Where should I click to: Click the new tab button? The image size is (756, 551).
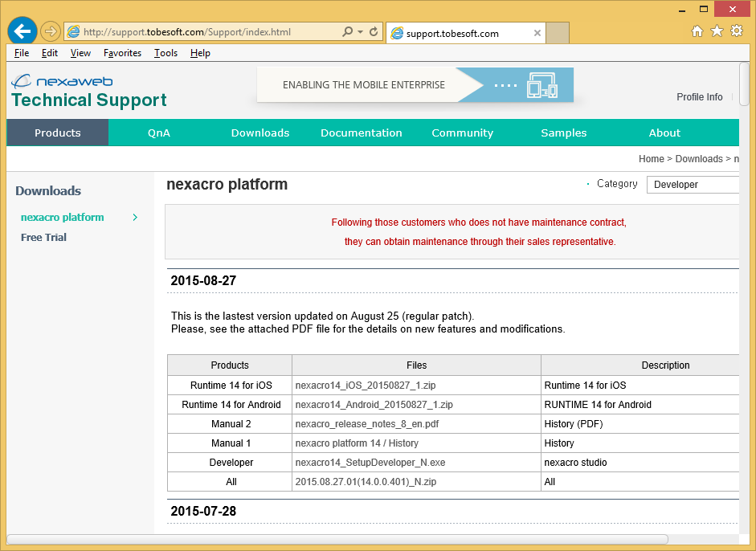558,33
